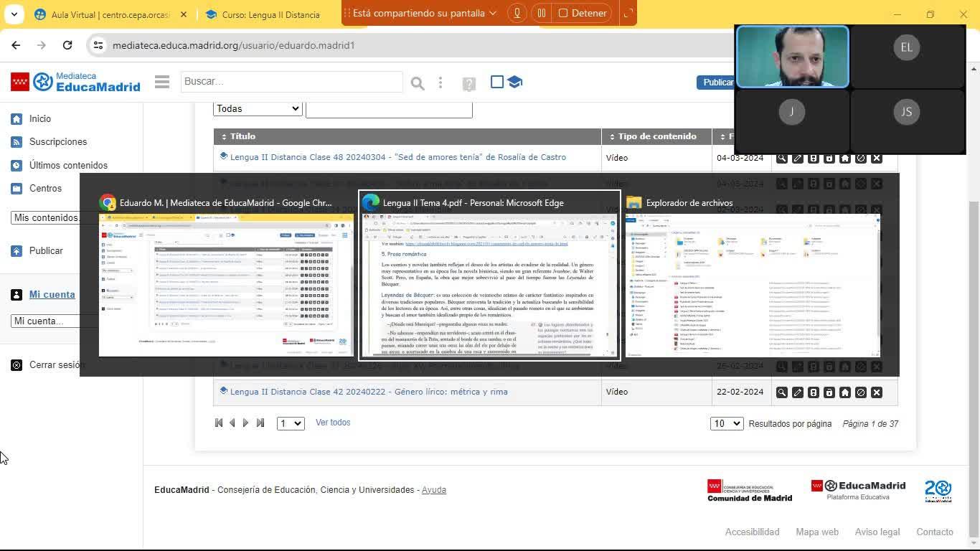This screenshot has width=980, height=551.
Task: Click the graduation cap icon in header
Action: click(x=514, y=83)
